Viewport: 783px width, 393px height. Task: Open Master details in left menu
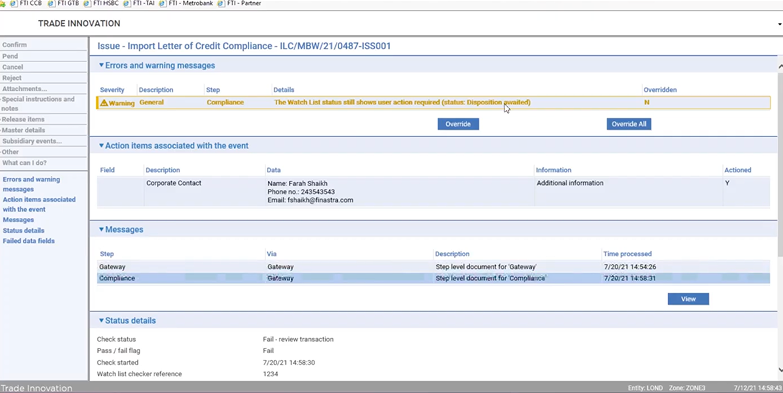[23, 130]
